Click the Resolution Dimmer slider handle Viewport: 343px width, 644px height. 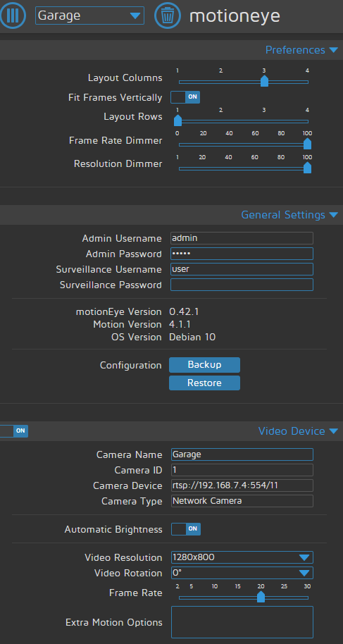coord(307,168)
